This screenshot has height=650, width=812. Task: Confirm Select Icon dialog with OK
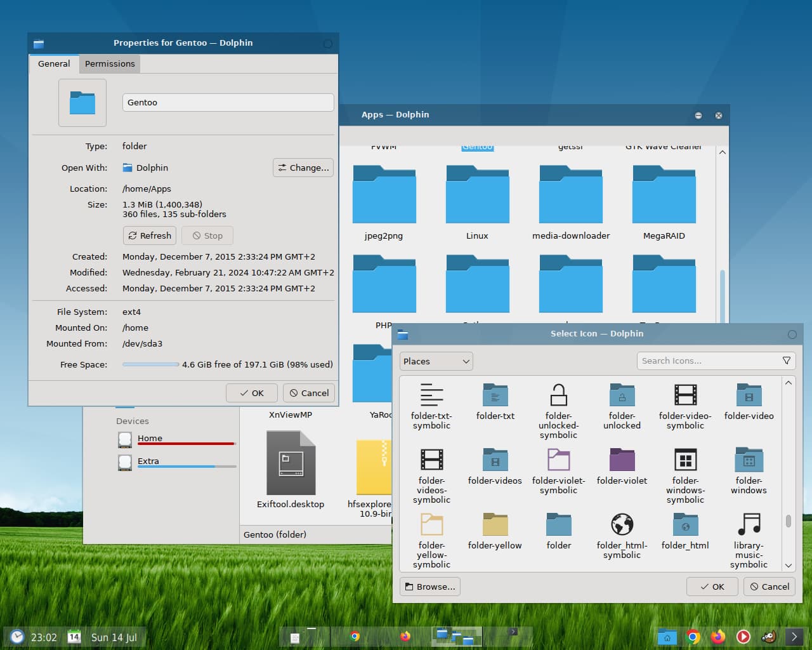712,587
